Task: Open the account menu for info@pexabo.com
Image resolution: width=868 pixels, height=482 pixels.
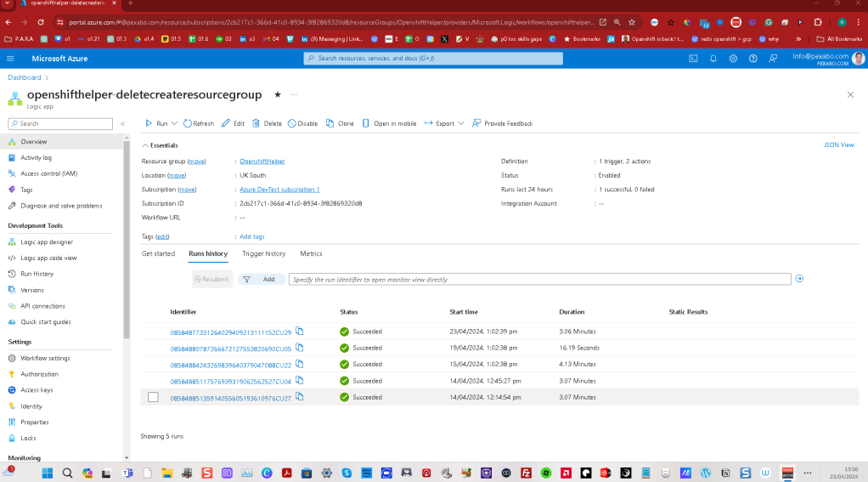Action: [x=827, y=59]
